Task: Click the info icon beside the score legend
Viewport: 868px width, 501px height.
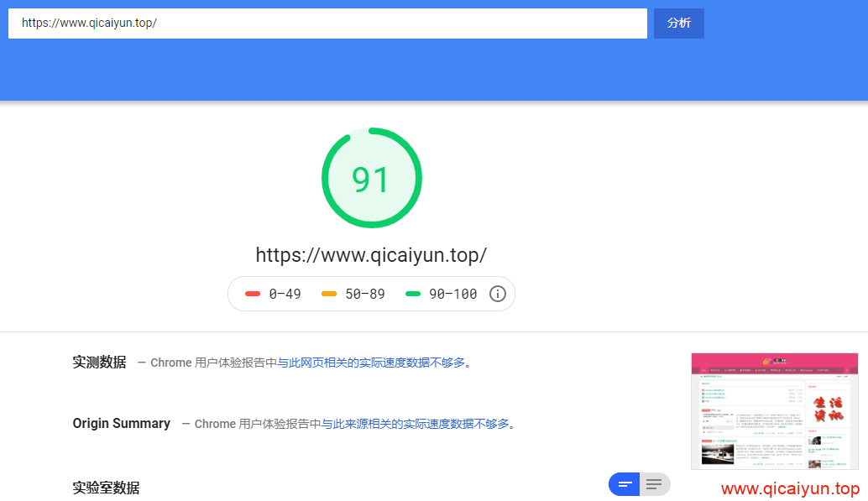Action: pyautogui.click(x=498, y=294)
